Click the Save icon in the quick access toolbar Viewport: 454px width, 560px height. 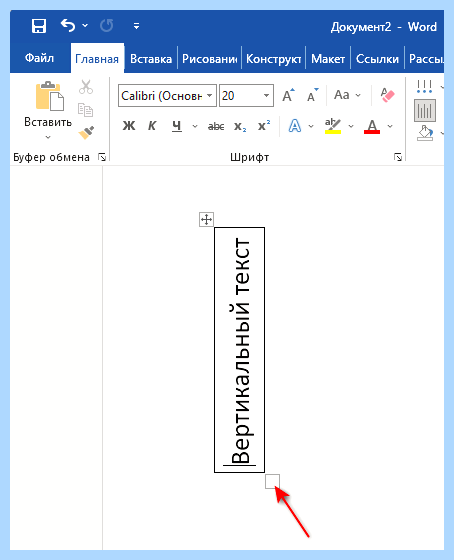tap(39, 26)
